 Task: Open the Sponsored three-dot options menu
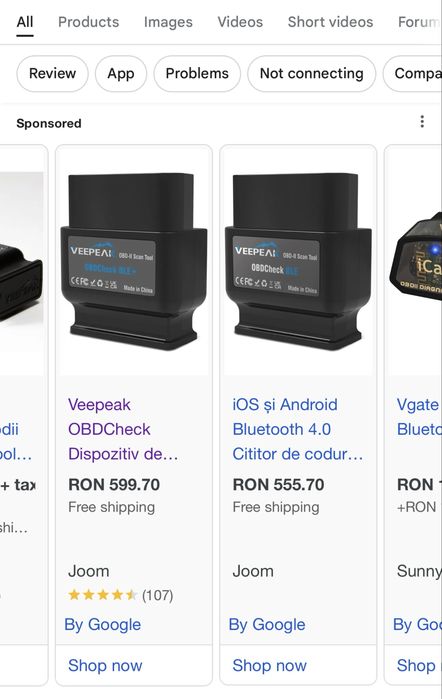(x=422, y=122)
